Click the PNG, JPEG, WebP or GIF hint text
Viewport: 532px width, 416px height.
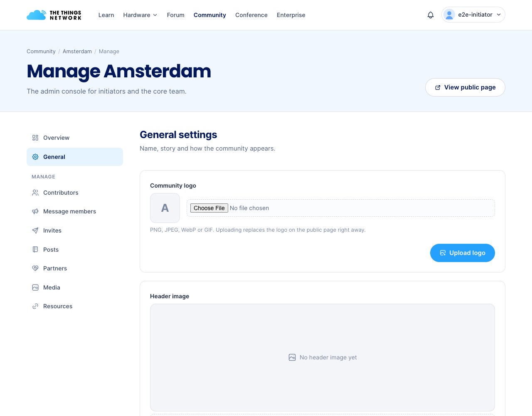(258, 230)
